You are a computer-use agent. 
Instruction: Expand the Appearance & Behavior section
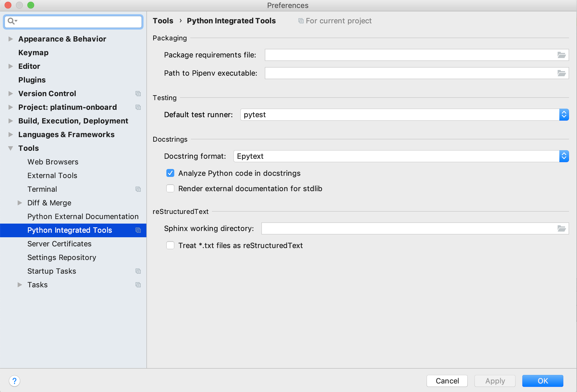click(x=11, y=39)
